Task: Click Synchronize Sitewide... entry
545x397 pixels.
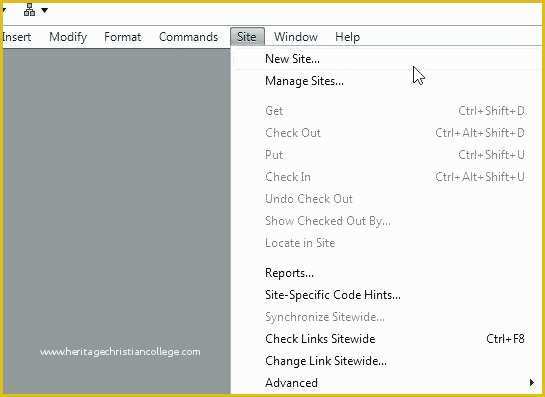Action: (x=385, y=317)
